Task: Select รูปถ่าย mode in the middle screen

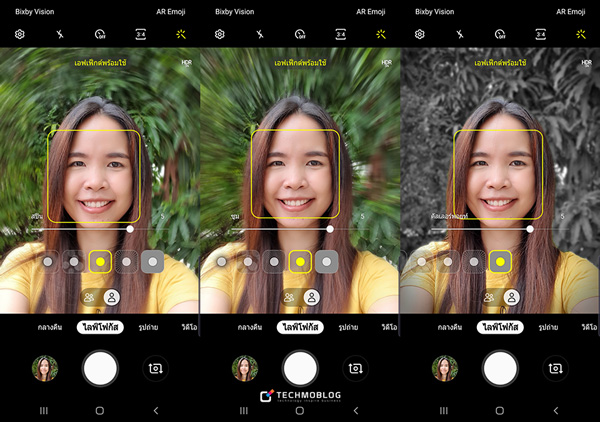Action: click(x=349, y=327)
